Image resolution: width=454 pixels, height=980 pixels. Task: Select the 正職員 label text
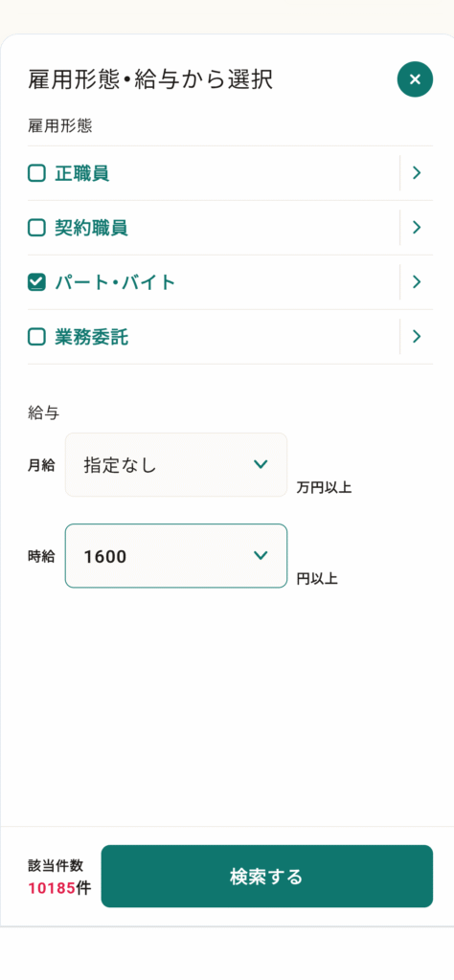click(82, 173)
